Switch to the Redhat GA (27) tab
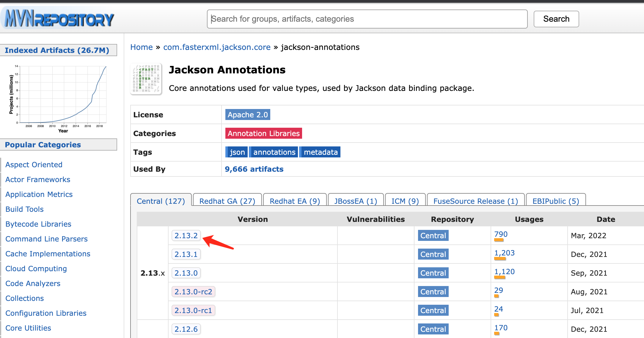This screenshot has height=338, width=644. (x=227, y=201)
